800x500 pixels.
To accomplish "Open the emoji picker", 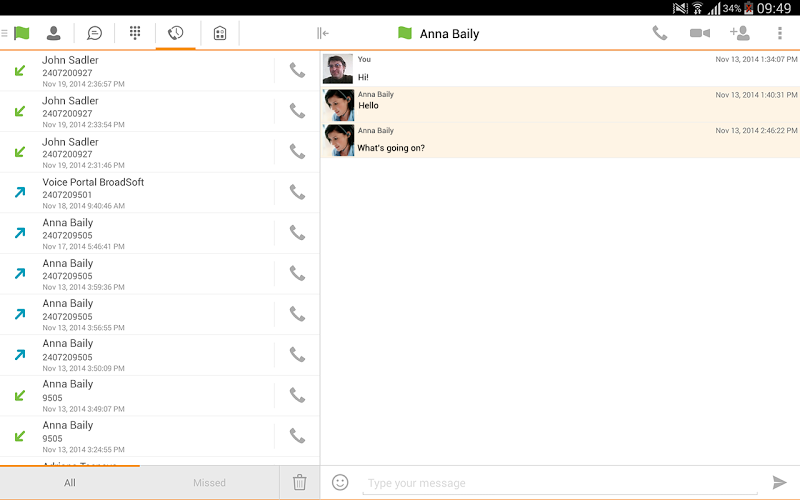I will (340, 482).
